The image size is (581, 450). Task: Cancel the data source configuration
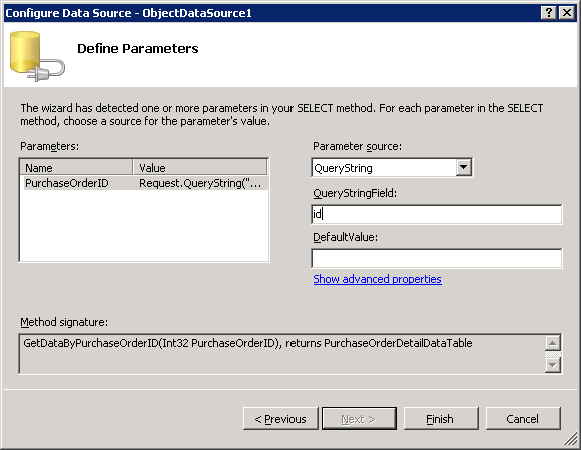(x=523, y=419)
